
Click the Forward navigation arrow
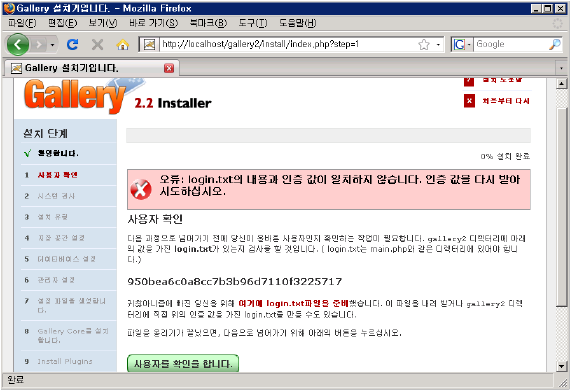click(39, 45)
